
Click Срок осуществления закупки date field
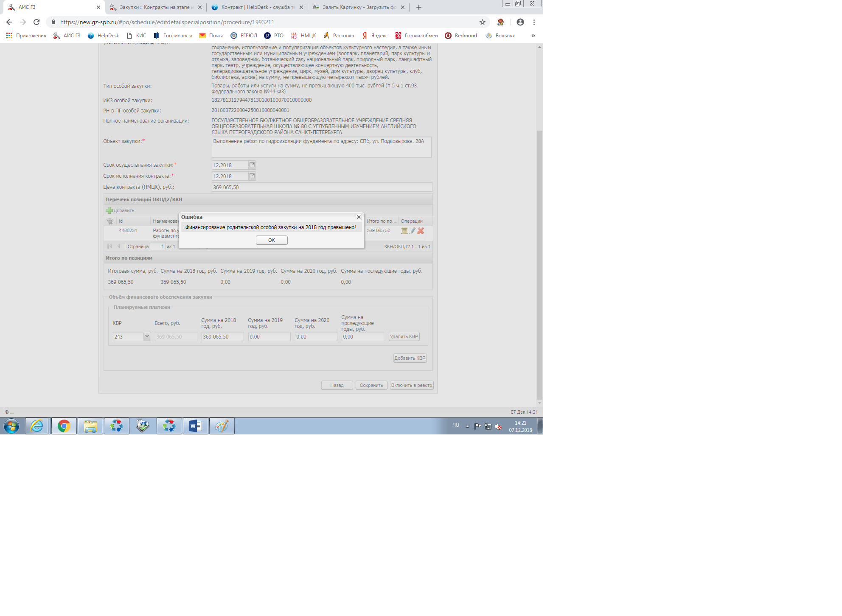tap(230, 165)
